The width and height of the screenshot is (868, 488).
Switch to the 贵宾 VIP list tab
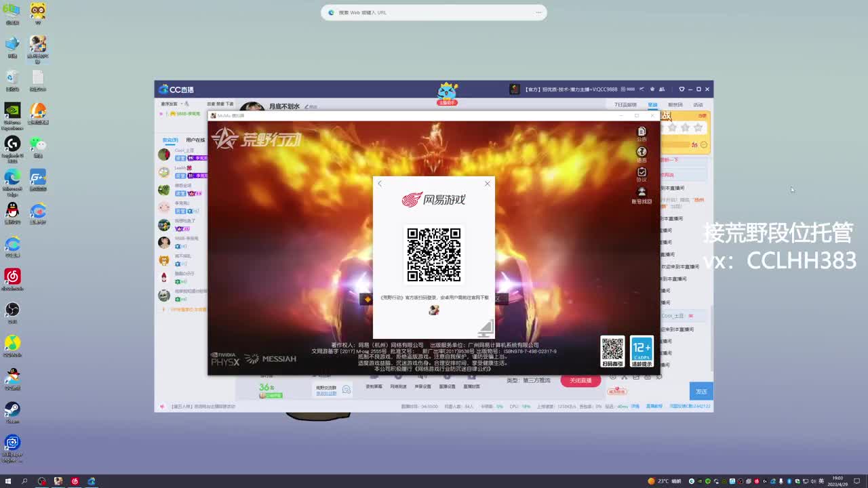tap(170, 140)
